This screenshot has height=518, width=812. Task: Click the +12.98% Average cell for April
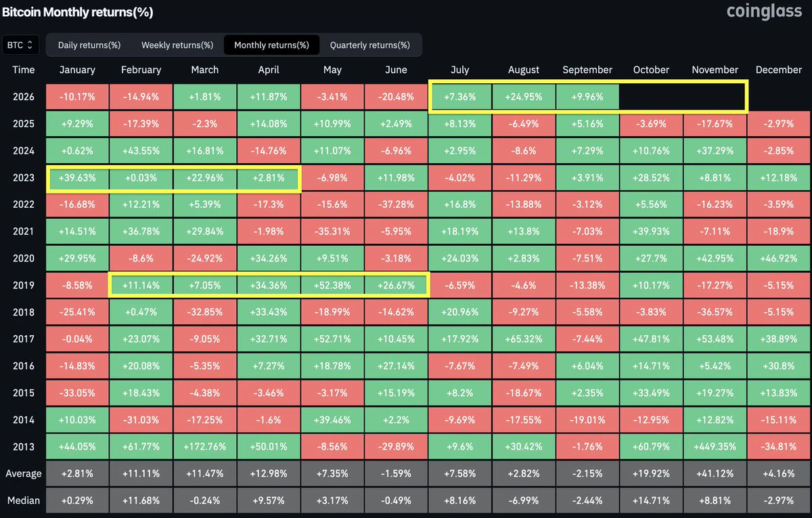tap(269, 473)
